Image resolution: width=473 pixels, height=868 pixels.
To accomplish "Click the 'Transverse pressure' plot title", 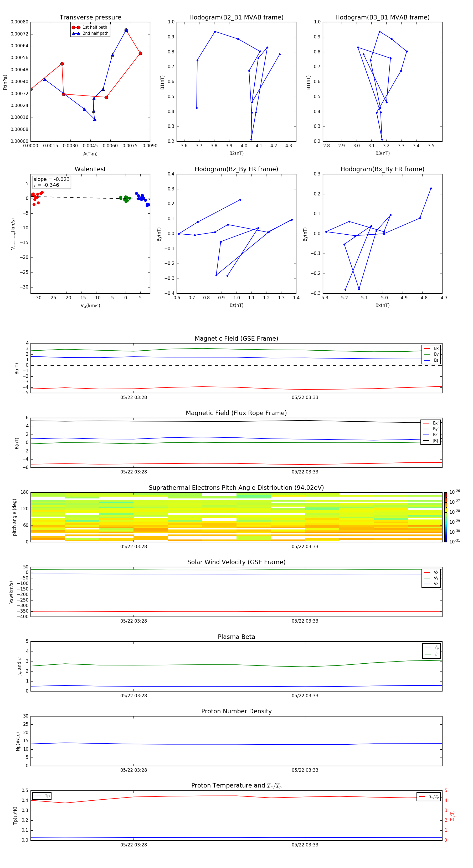I will pyautogui.click(x=90, y=17).
